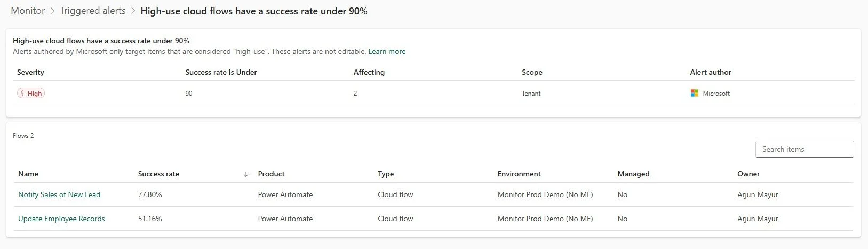Select the 51.16% success rate cell

pyautogui.click(x=150, y=219)
